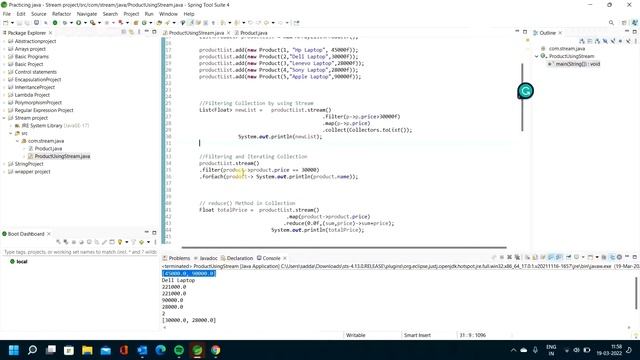Open Spotify from taskbar

(179, 350)
